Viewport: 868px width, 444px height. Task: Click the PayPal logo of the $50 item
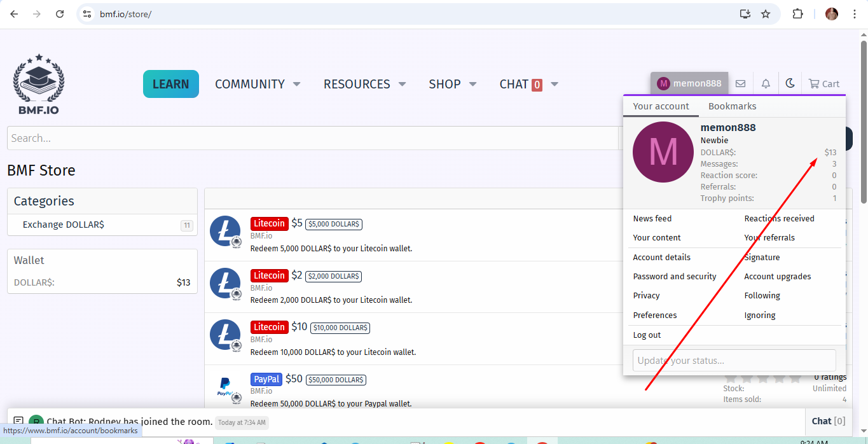[226, 387]
